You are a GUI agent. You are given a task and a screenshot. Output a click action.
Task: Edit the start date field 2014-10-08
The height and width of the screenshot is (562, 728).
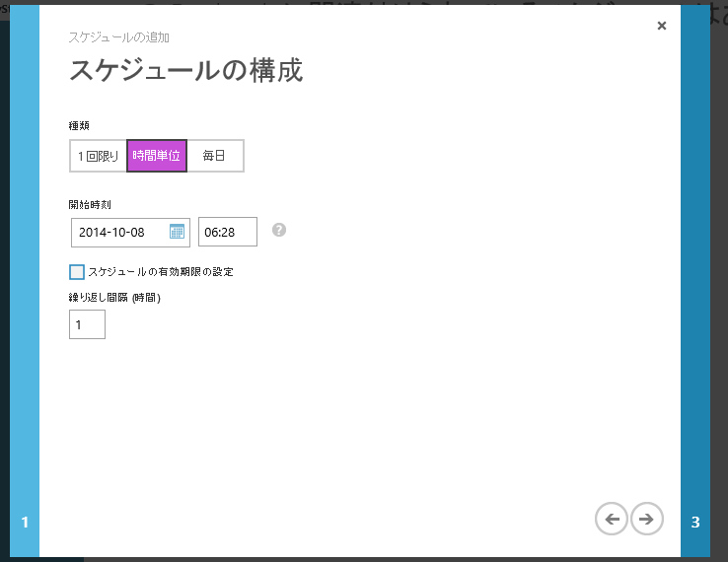(x=130, y=233)
